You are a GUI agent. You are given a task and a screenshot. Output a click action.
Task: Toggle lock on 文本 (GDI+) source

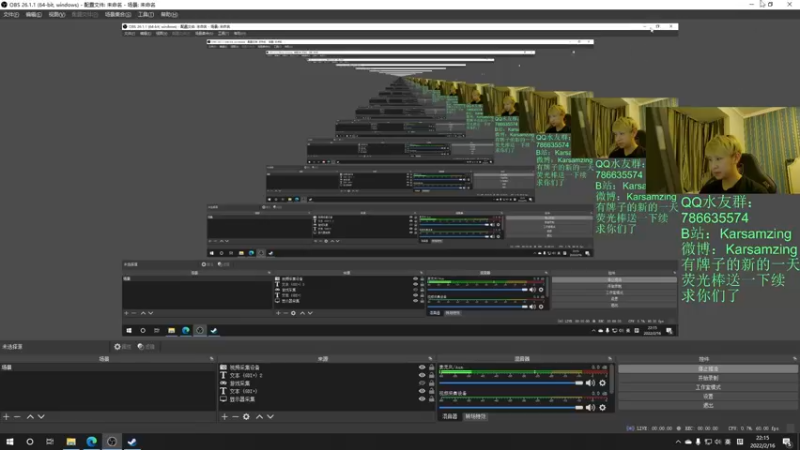click(432, 391)
